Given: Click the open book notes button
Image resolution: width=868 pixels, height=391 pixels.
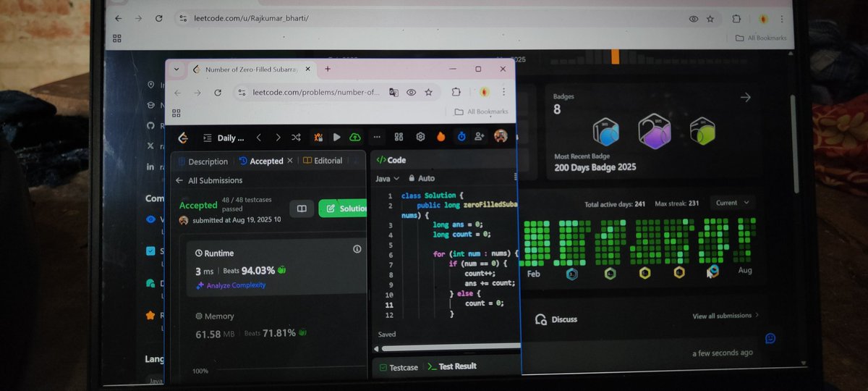Looking at the screenshot, I should 302,209.
